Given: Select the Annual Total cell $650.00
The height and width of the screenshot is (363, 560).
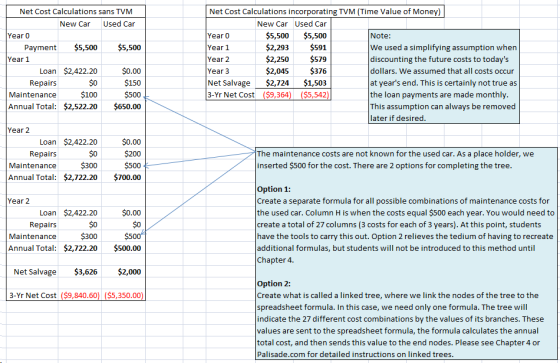Looking at the screenshot, I should tap(128, 106).
